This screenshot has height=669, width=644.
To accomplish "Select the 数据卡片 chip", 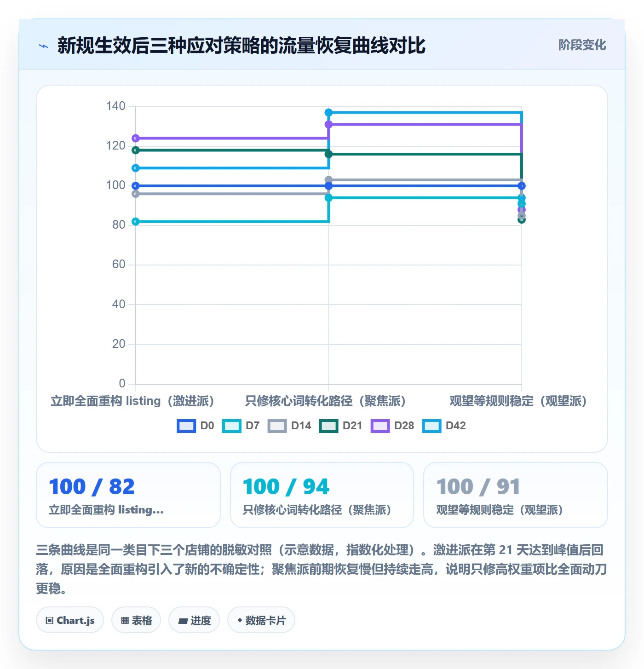I will (x=261, y=620).
